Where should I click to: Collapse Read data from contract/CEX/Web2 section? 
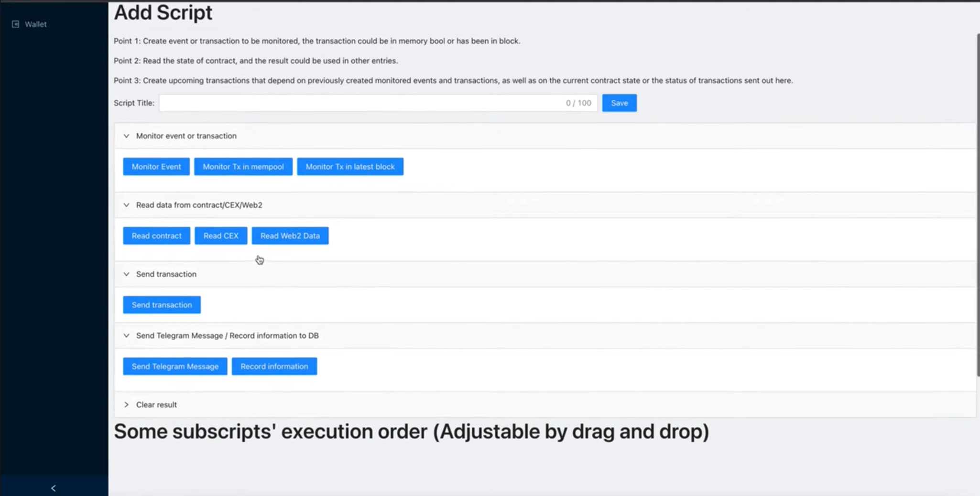tap(126, 205)
